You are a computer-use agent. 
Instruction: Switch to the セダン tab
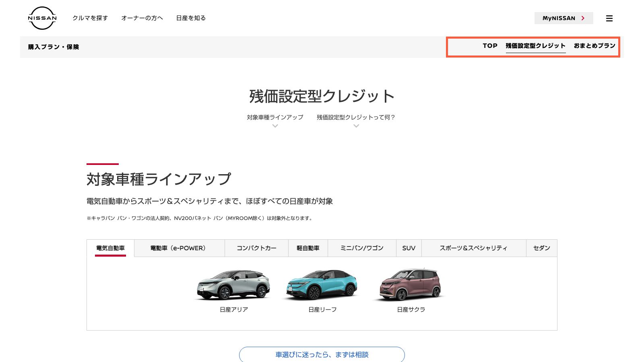click(542, 248)
